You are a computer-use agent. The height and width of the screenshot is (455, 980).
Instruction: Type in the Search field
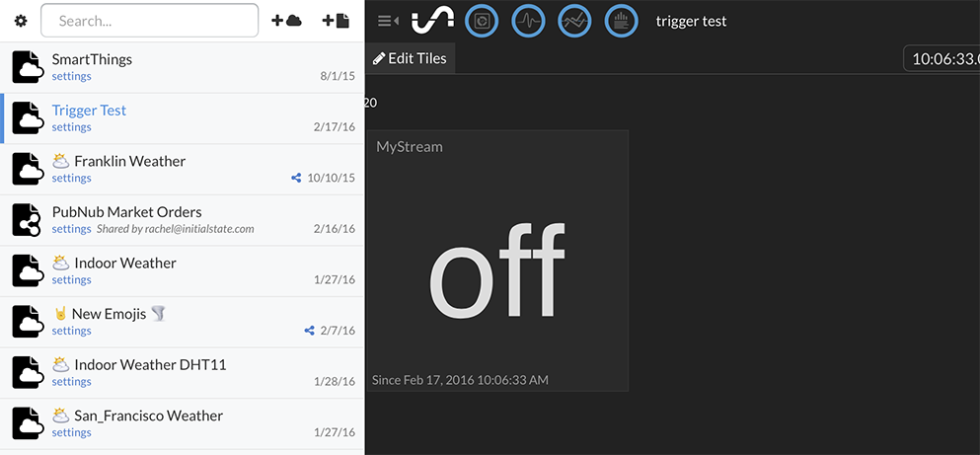pos(149,21)
